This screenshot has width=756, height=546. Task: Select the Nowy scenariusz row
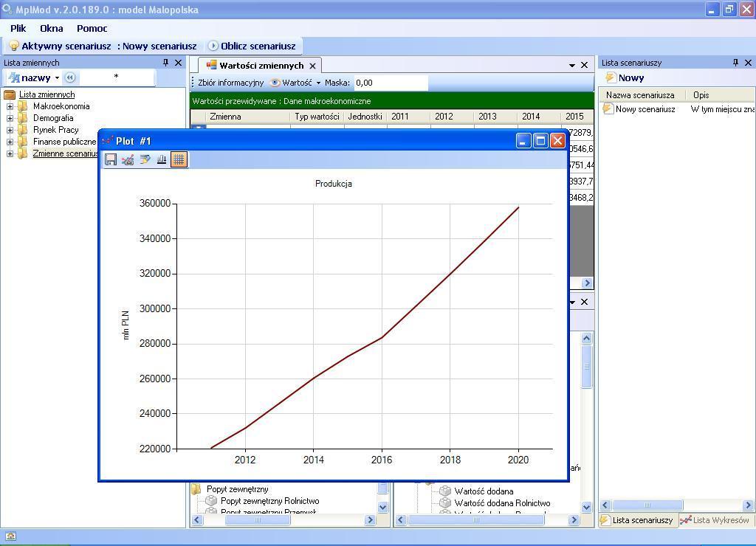coord(678,109)
